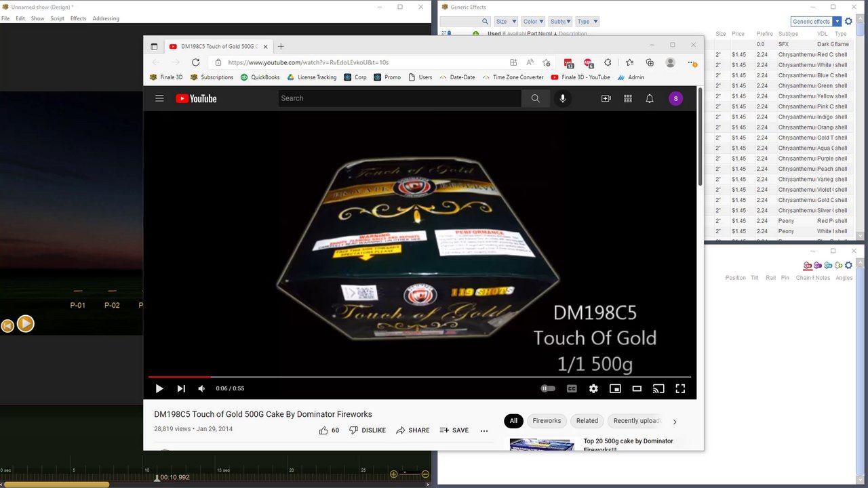Save the video to playlist
Screen dimensions: 868x488
click(x=454, y=430)
